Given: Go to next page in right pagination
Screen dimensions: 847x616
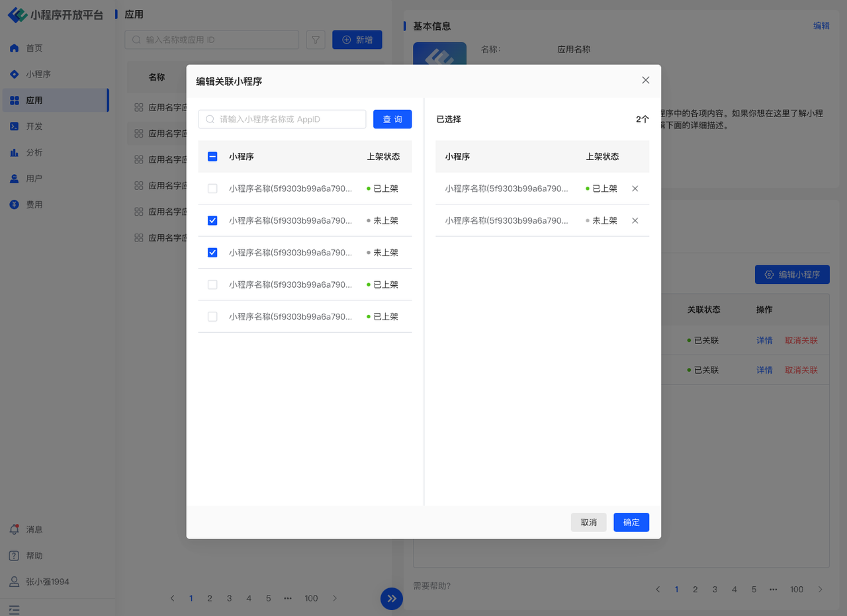Looking at the screenshot, I should tap(821, 589).
